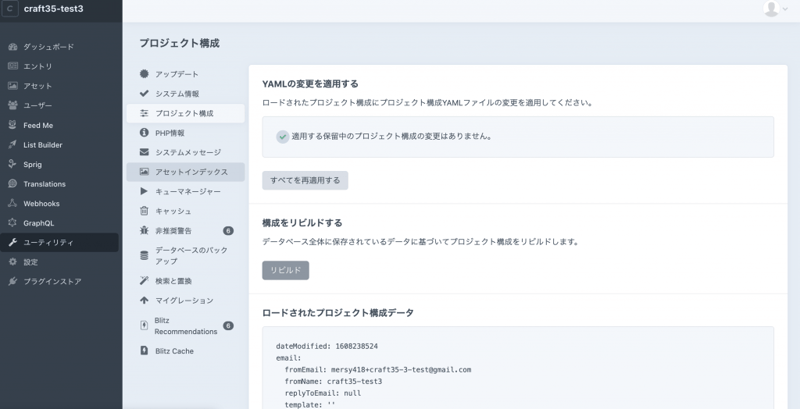Click the ダッシュボード gauge icon
800x409 pixels.
coord(12,47)
